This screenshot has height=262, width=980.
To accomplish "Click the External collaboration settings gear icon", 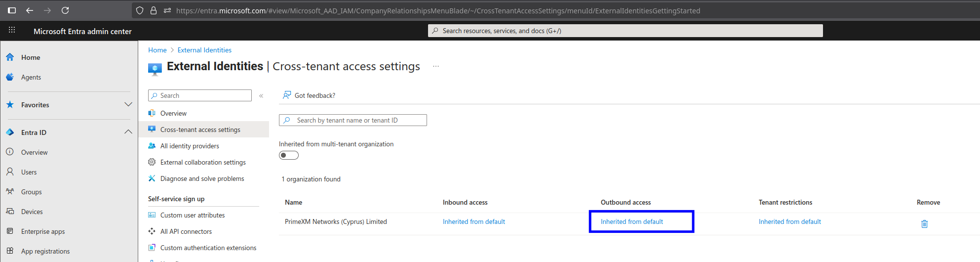I will click(152, 162).
